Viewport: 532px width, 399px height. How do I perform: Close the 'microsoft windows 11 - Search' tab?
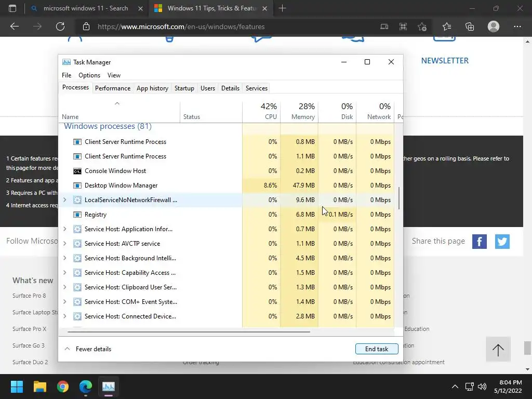[140, 8]
